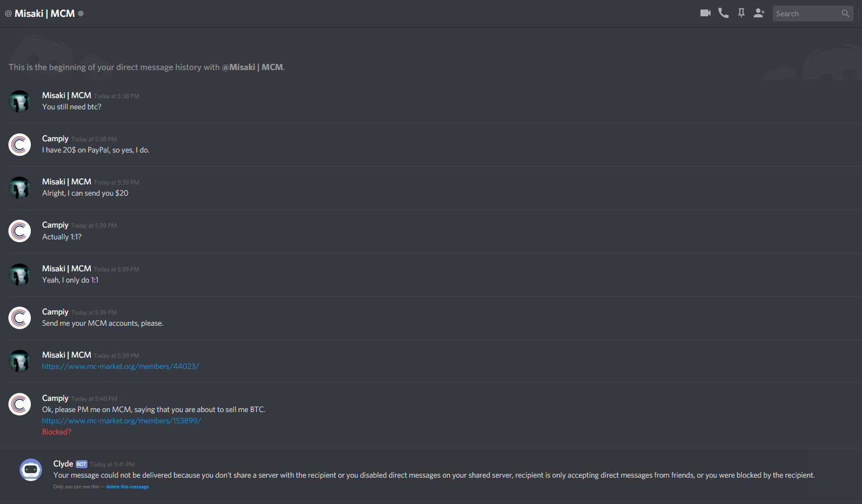
Task: Click Misaki's avatar on first message
Action: 20,101
